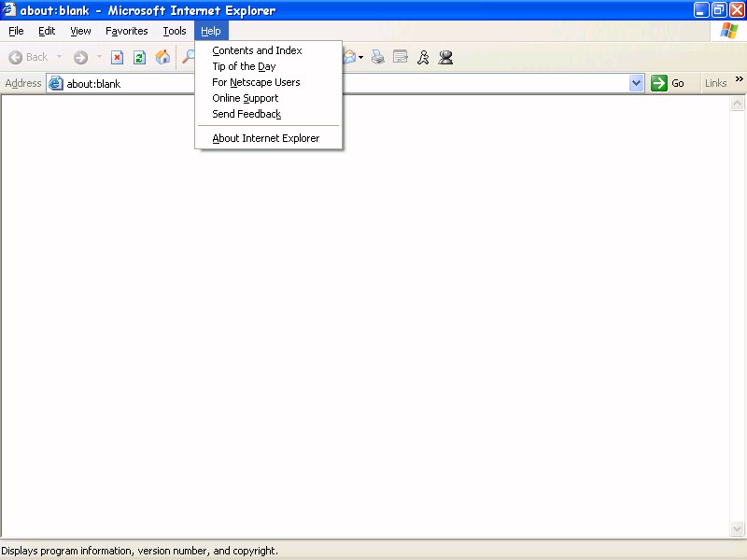Click the Print icon
Image resolution: width=747 pixels, height=560 pixels.
378,57
